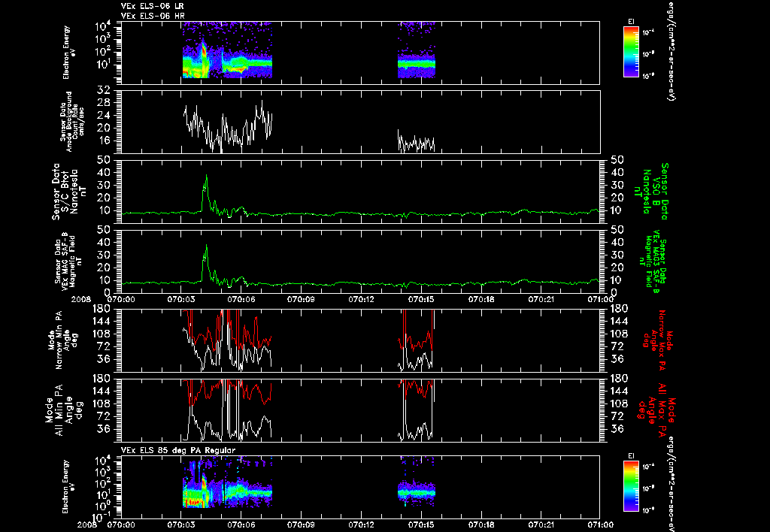Click the top spectrogram's rainbow color bar

(x=631, y=52)
